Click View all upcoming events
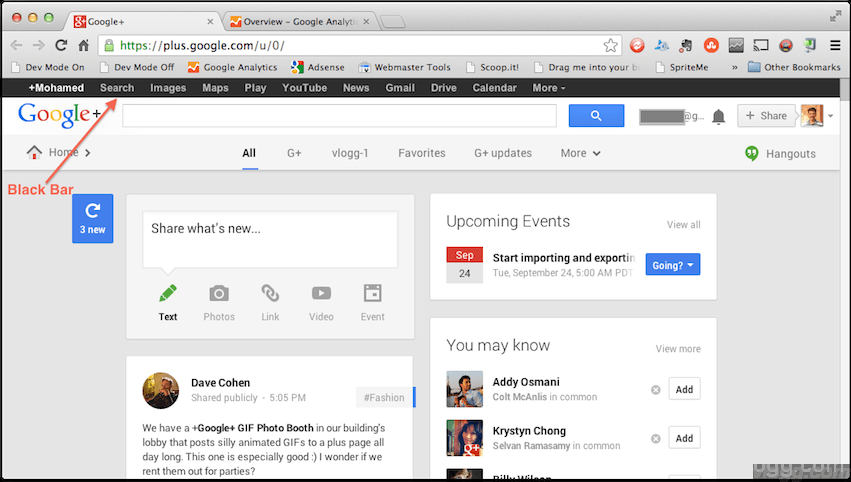 (x=683, y=225)
